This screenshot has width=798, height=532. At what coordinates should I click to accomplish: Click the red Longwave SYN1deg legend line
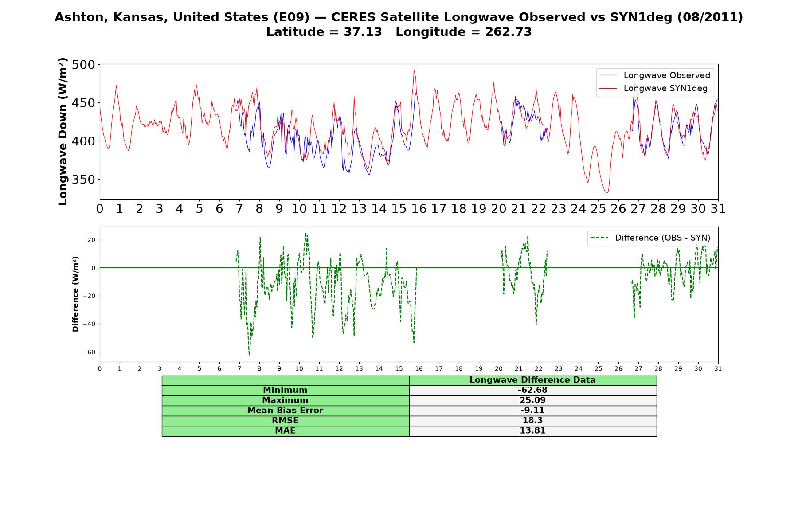608,88
